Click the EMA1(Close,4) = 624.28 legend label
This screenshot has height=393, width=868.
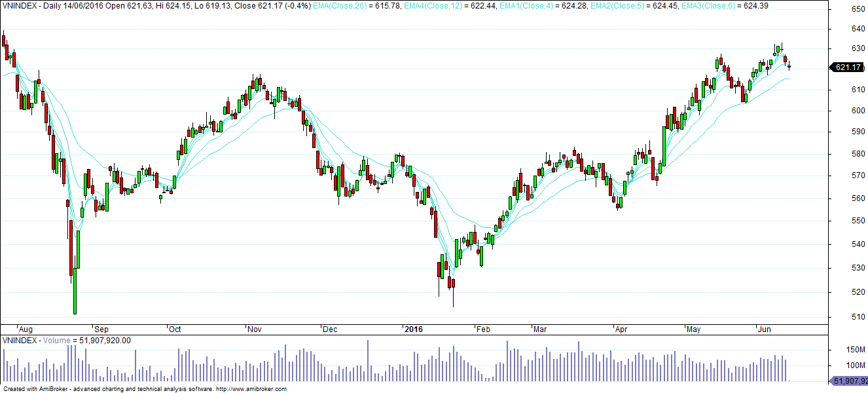point(545,6)
